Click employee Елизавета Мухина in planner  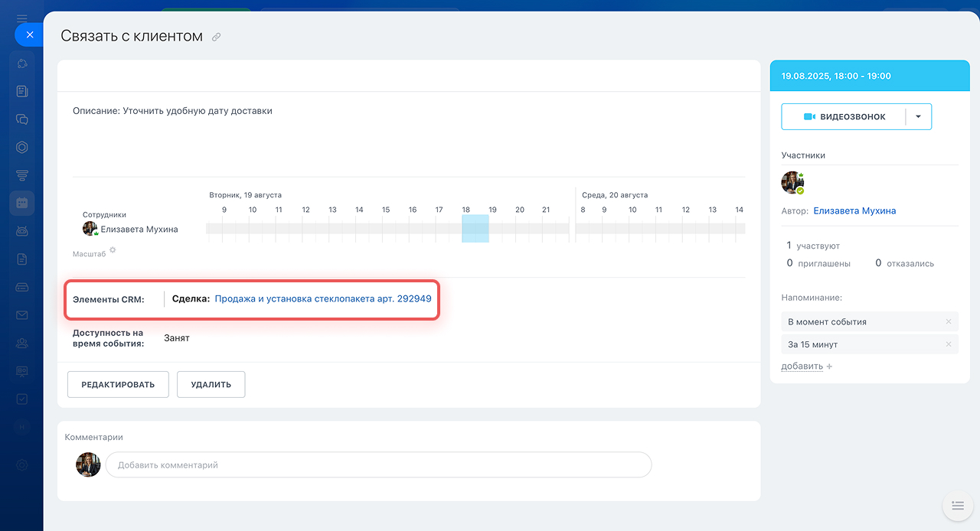click(139, 229)
